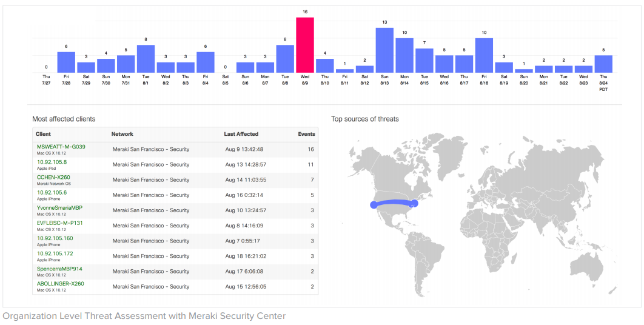Click the Network cell in the CCHEN-X260 row
The height and width of the screenshot is (325, 644).
click(x=151, y=180)
